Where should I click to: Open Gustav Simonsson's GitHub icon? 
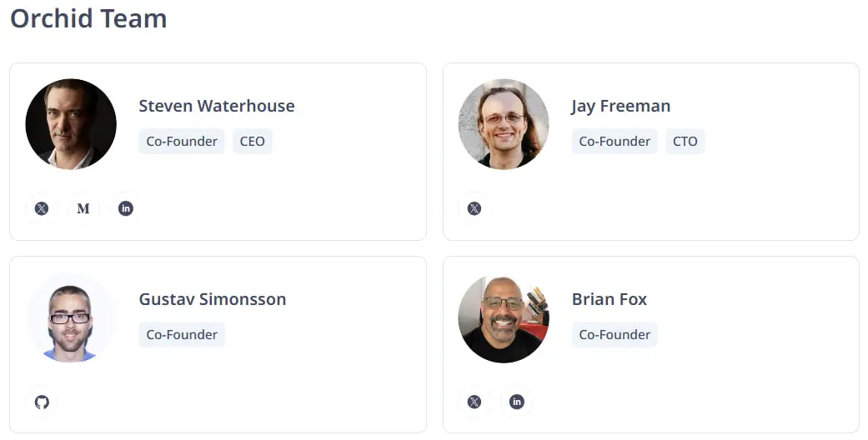tap(42, 402)
